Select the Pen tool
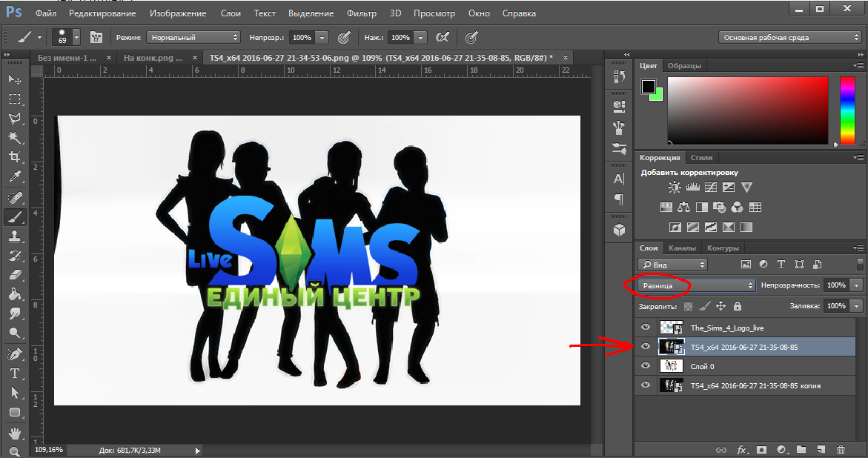This screenshot has width=868, height=458. point(15,354)
